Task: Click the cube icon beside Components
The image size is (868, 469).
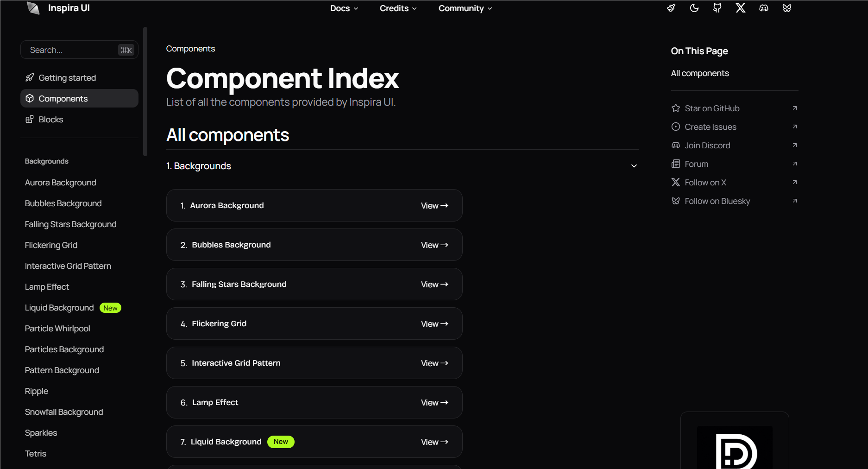Action: coord(30,98)
